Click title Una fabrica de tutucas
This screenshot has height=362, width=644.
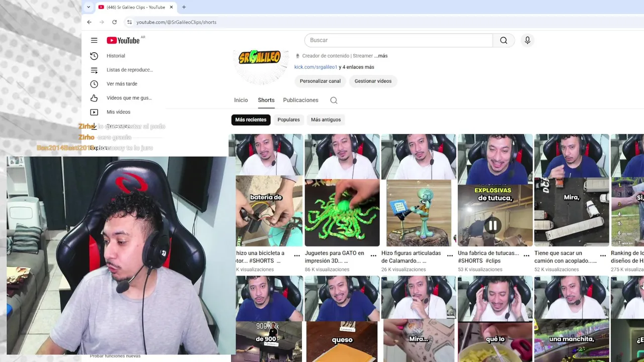488,257
